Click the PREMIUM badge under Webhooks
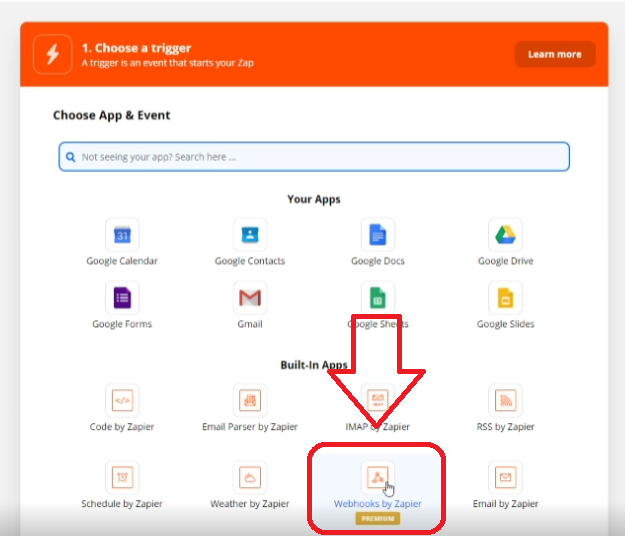This screenshot has width=625, height=536. click(x=377, y=518)
